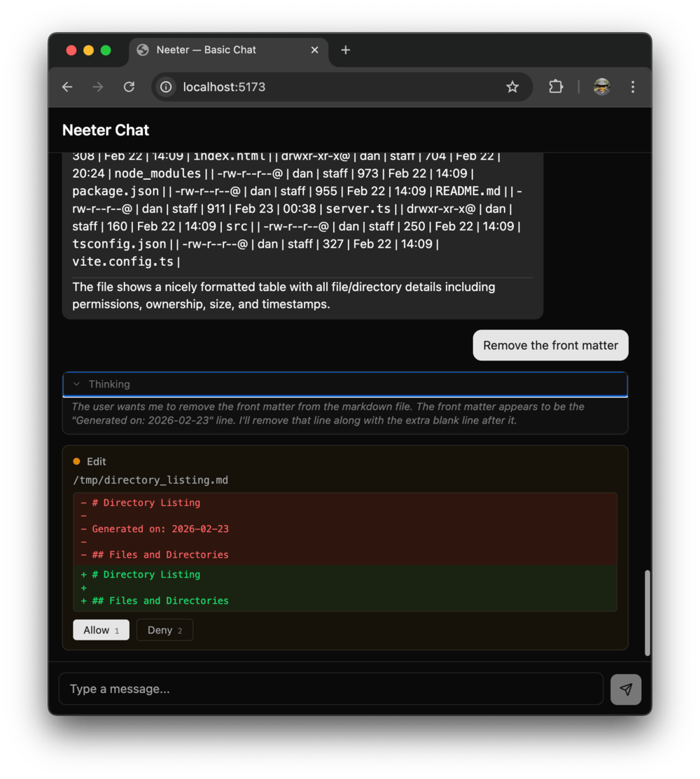The image size is (700, 779).
Task: Reload the page with the refresh icon
Action: point(129,87)
